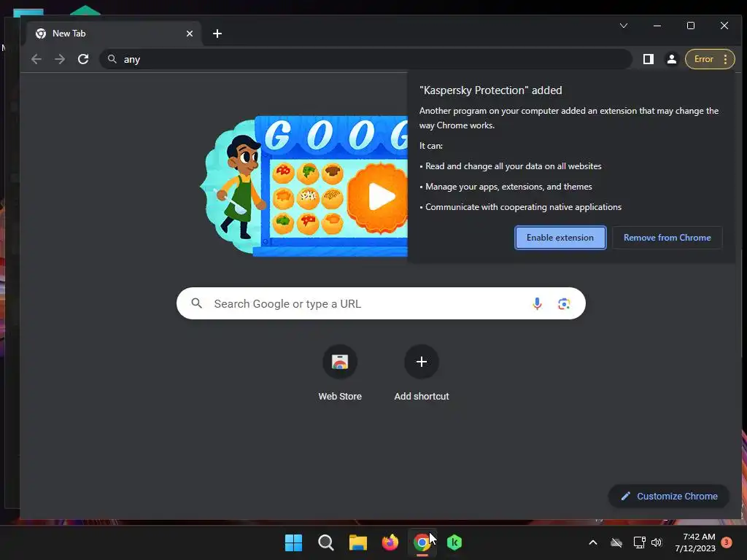Open File Explorer from taskbar
Image resolution: width=747 pixels, height=560 pixels.
tap(357, 542)
